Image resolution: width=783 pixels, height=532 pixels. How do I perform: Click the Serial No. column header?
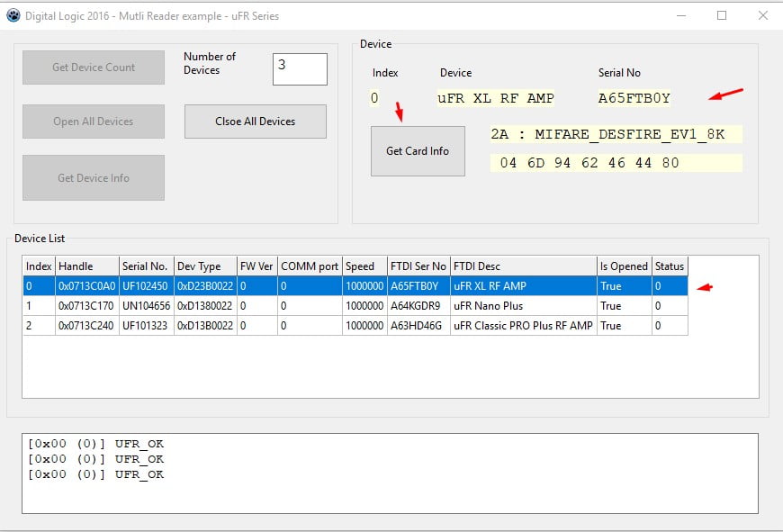(147, 266)
